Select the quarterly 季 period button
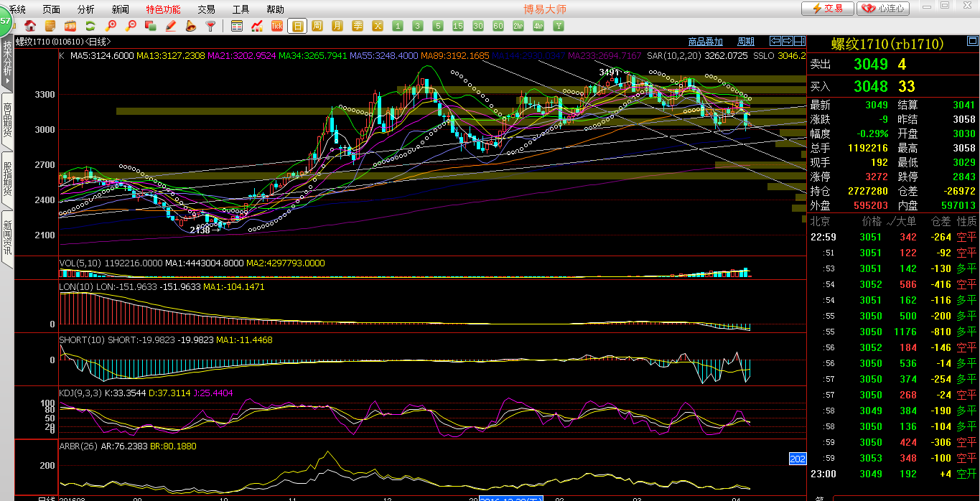Screen dimensions: 980x501 (x=358, y=26)
